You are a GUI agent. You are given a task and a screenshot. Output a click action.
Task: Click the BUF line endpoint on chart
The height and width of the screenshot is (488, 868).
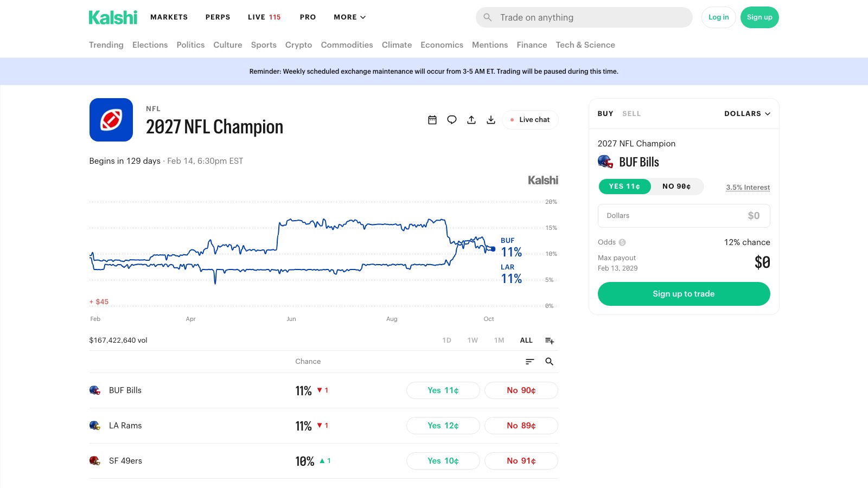click(x=493, y=249)
